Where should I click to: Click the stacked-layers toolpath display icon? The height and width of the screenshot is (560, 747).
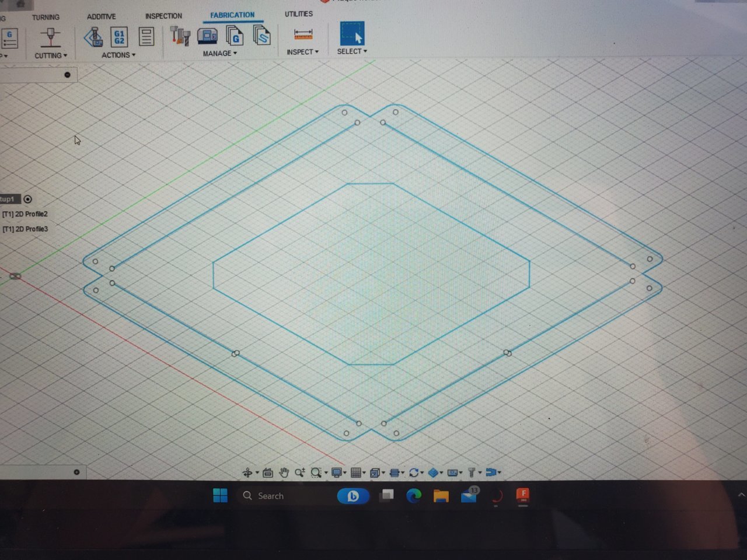click(395, 473)
